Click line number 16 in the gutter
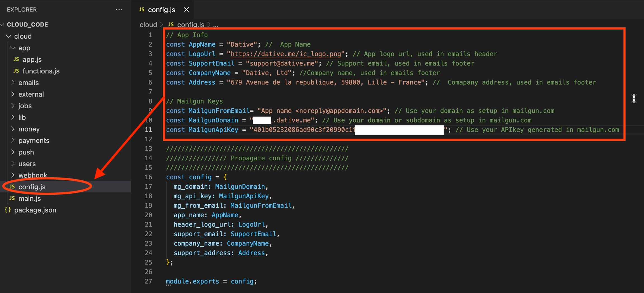 (148, 177)
